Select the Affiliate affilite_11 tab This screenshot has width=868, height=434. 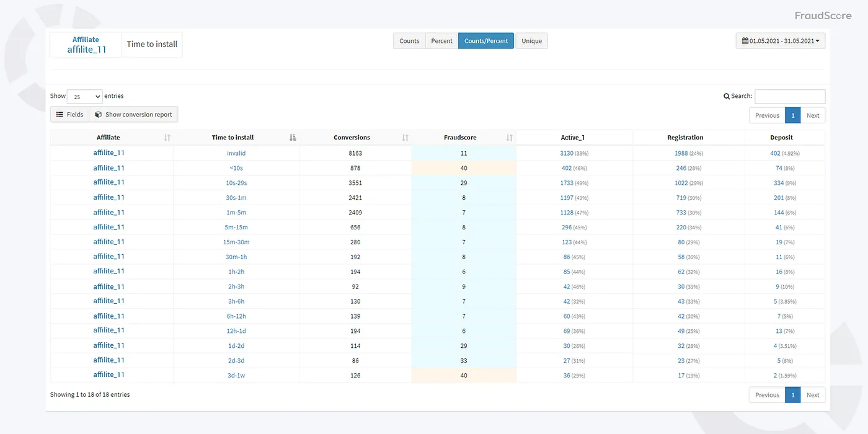pyautogui.click(x=86, y=45)
